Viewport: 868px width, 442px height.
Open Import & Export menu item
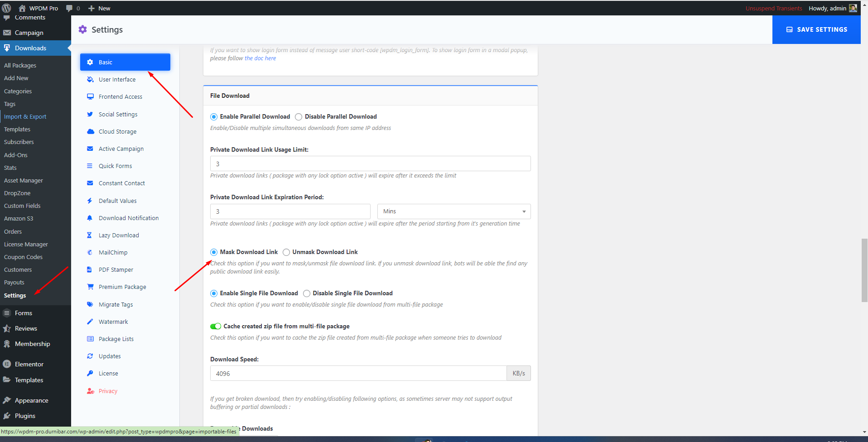25,116
